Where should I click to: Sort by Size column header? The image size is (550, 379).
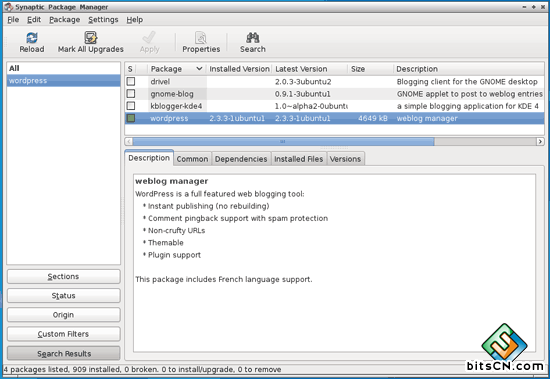click(370, 69)
